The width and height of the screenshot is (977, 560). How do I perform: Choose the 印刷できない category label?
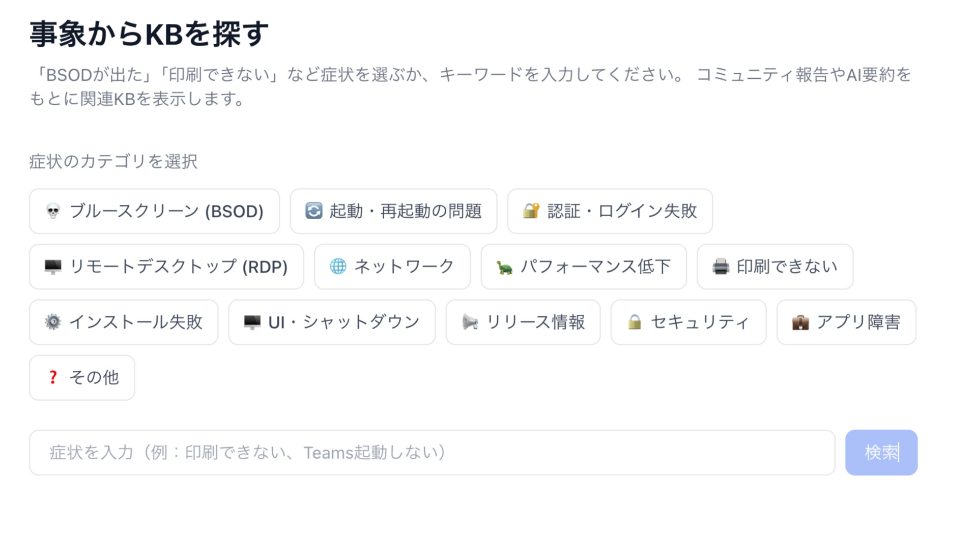tap(787, 267)
